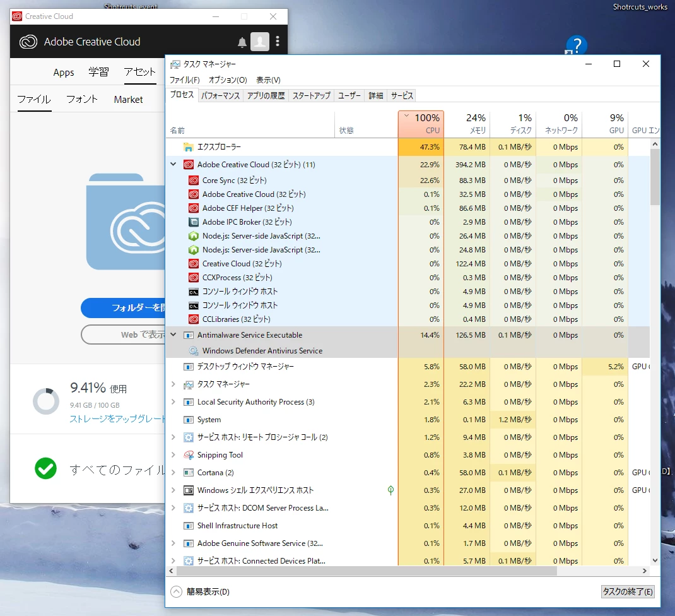Click the leaf status icon on Windows シェル row
Viewport: 675px width, 616px height.
(x=390, y=490)
